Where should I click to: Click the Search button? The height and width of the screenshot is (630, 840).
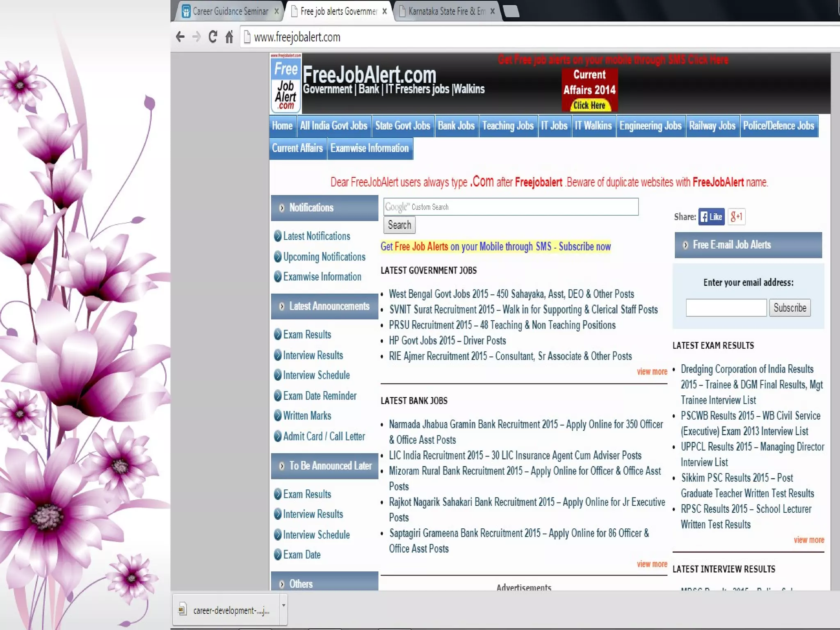coord(399,225)
